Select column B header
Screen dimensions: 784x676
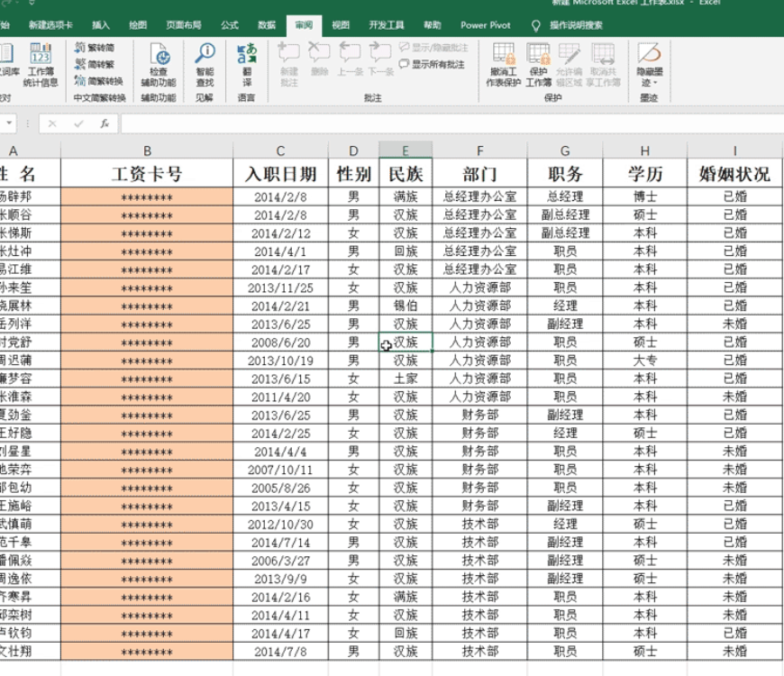click(x=147, y=151)
